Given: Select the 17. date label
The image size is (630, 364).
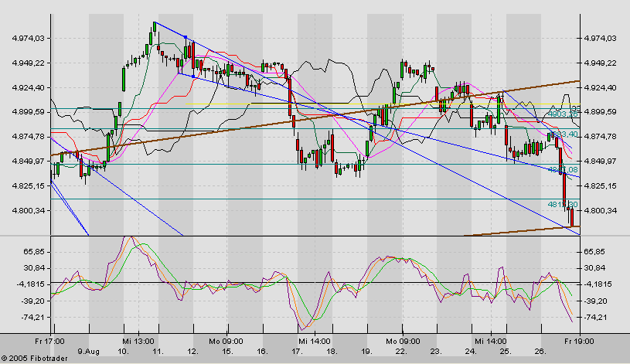Looking at the screenshot, I should click(297, 352).
